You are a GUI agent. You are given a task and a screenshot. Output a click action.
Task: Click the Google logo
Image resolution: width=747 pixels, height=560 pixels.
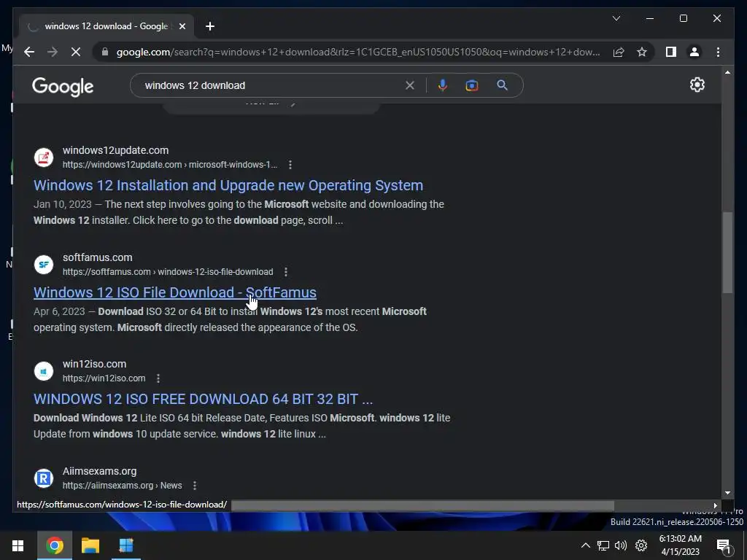[63, 86]
